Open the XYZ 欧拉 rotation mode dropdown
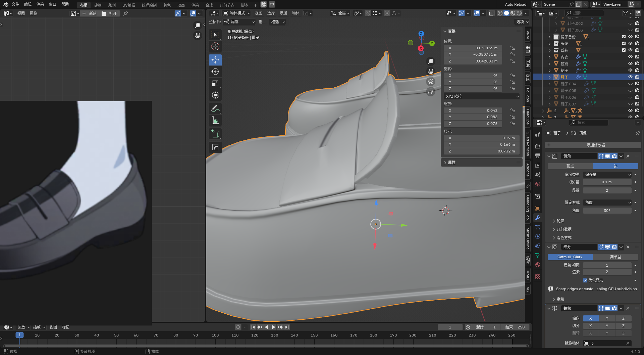This screenshot has height=355, width=644. 482,96
